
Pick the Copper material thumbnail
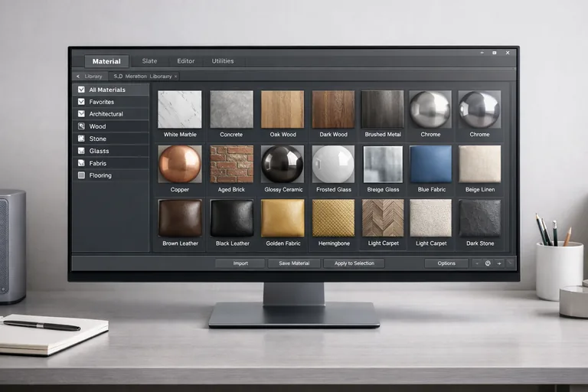[x=180, y=164]
